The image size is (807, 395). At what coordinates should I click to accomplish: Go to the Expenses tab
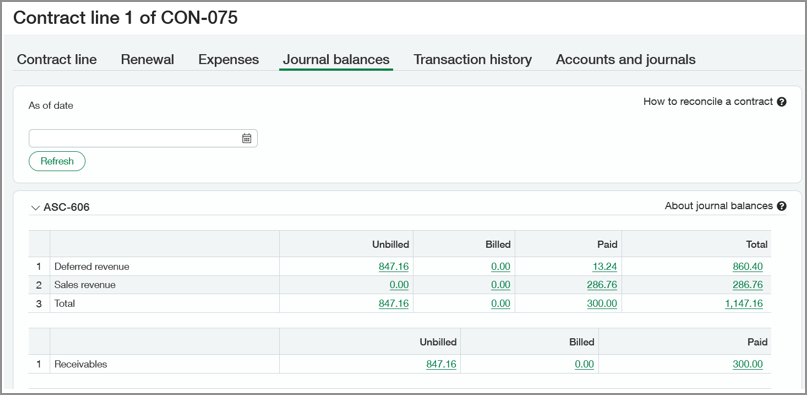click(229, 60)
